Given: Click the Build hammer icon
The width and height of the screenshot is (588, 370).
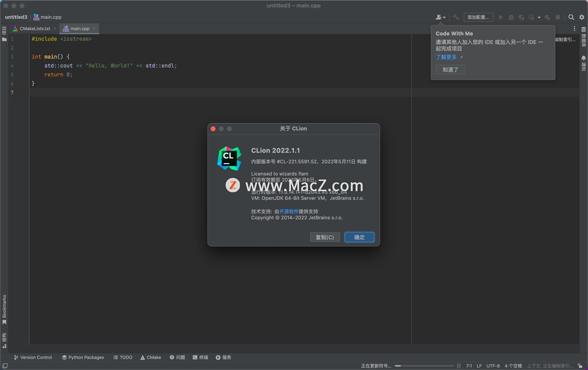Looking at the screenshot, I should (x=456, y=17).
